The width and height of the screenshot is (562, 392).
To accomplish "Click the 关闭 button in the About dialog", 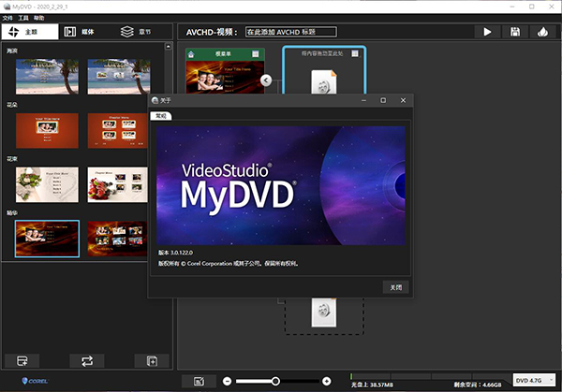I will coord(396,287).
